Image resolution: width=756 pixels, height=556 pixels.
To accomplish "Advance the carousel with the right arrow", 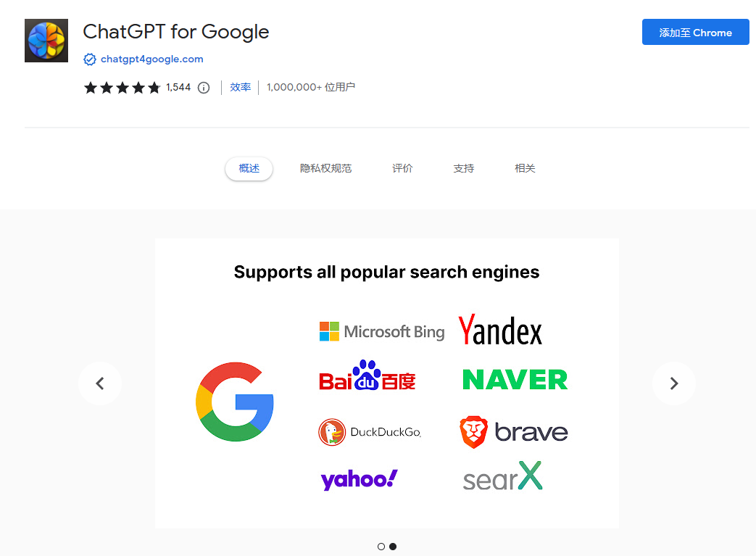I will click(x=673, y=383).
